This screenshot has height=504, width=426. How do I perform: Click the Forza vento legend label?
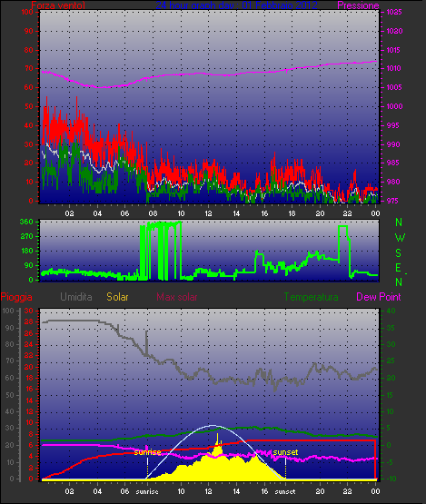coord(58,5)
